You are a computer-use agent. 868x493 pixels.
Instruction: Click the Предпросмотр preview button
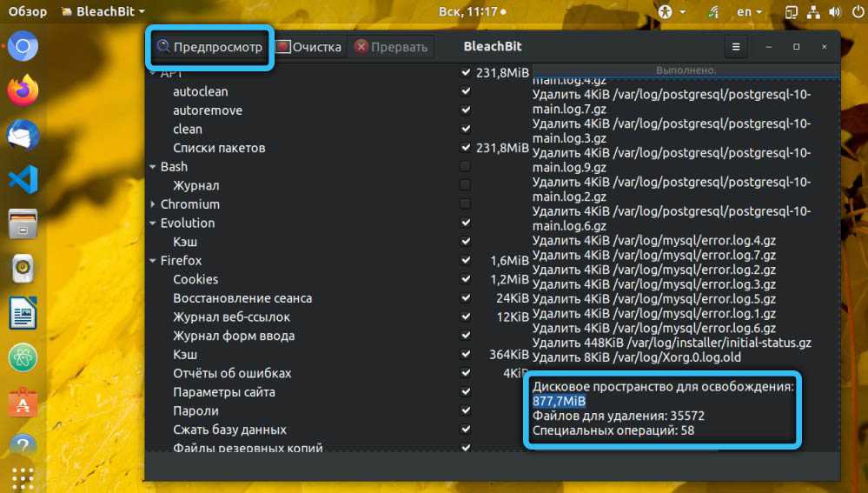pyautogui.click(x=209, y=47)
